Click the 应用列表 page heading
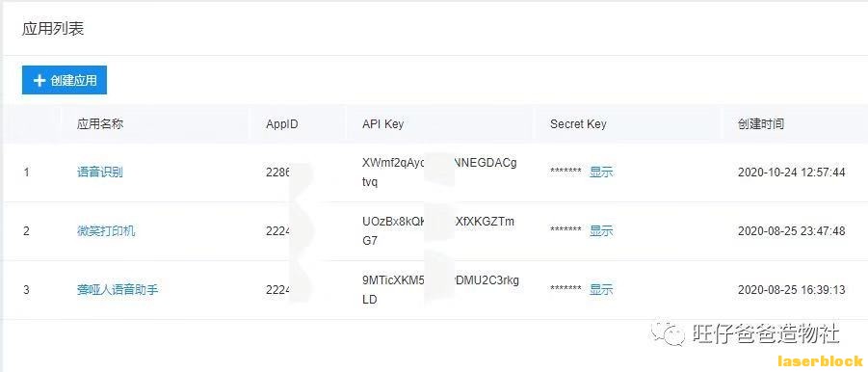Viewport: 868px width, 372px height. point(53,29)
